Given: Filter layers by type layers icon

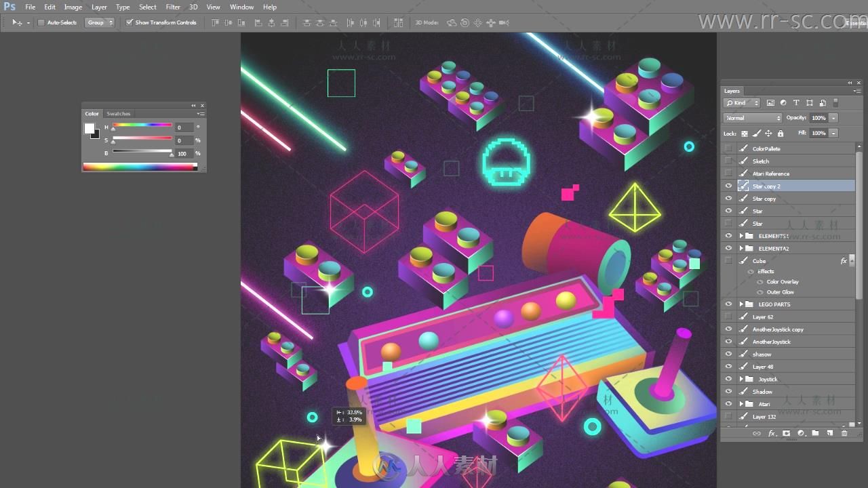Looking at the screenshot, I should (x=796, y=103).
